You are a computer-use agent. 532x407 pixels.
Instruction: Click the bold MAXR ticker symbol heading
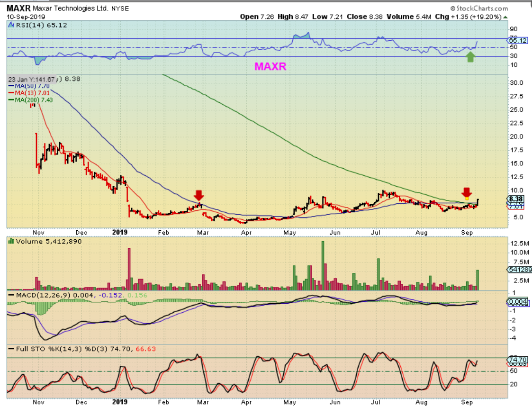18,8
